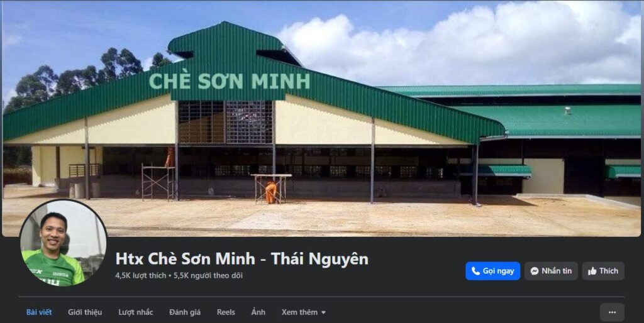
Task: Open the Reels tab
Action: 226,312
